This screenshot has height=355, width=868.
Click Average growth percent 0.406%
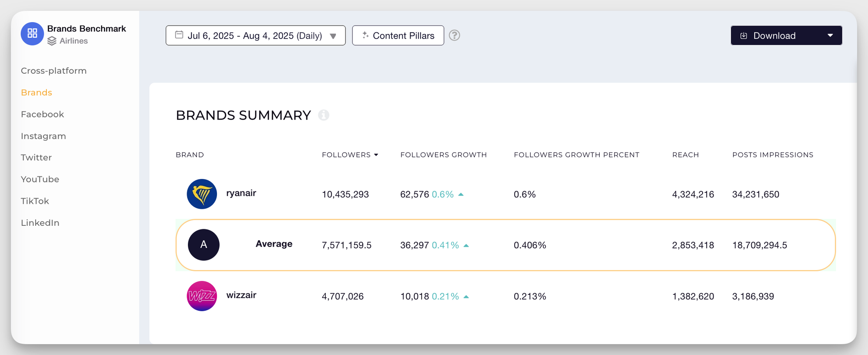pyautogui.click(x=530, y=245)
